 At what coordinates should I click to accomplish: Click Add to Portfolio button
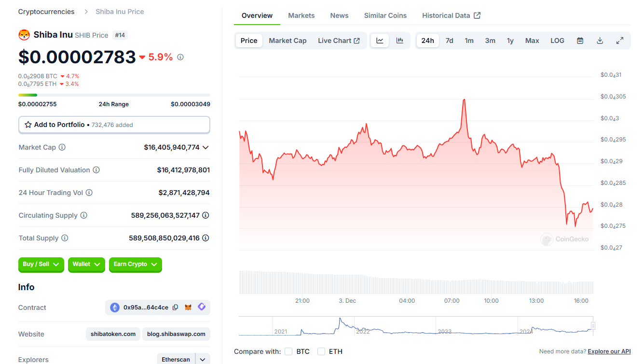tap(114, 125)
